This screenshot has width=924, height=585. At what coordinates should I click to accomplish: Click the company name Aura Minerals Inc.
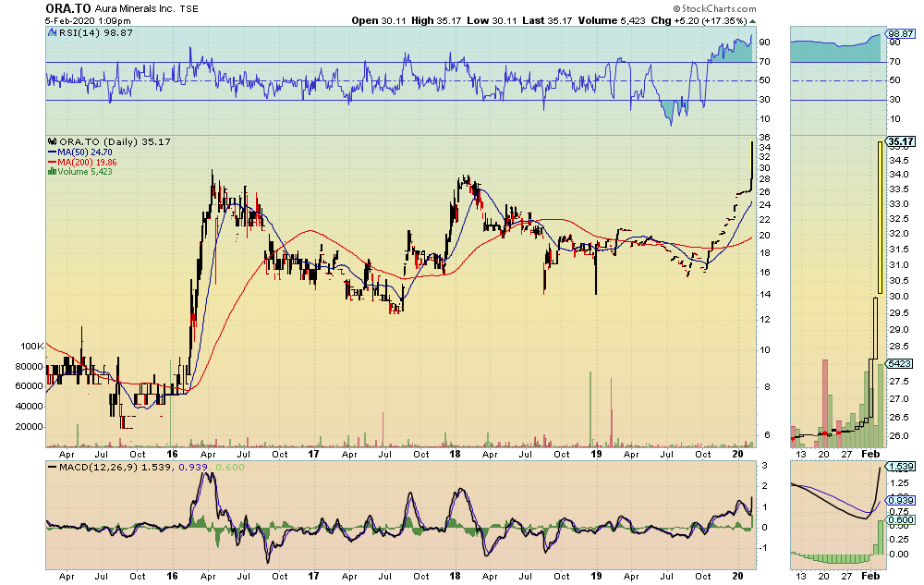coord(135,9)
